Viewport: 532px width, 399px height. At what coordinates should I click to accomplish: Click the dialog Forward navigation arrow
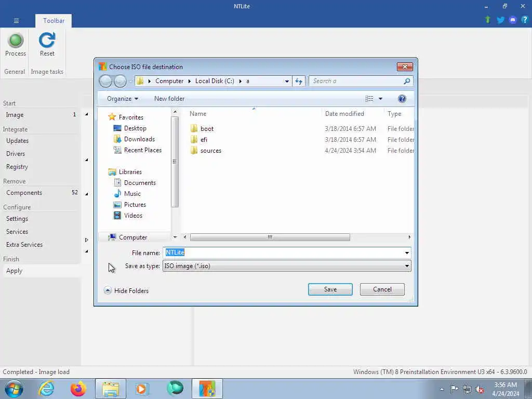pos(120,81)
